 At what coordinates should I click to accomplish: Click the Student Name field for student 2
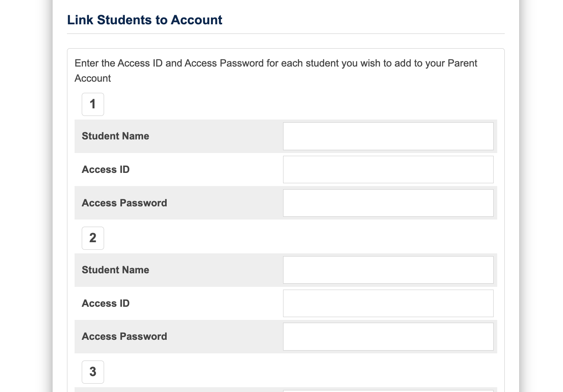pos(388,270)
